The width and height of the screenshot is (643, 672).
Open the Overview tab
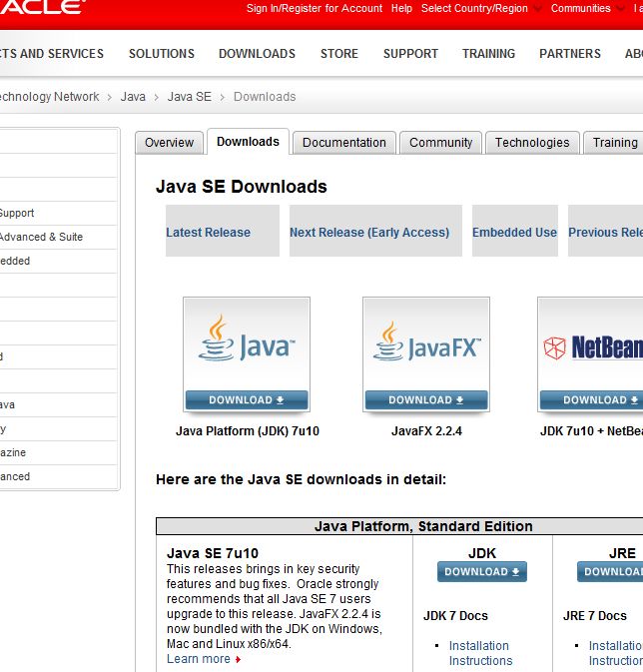tap(170, 142)
